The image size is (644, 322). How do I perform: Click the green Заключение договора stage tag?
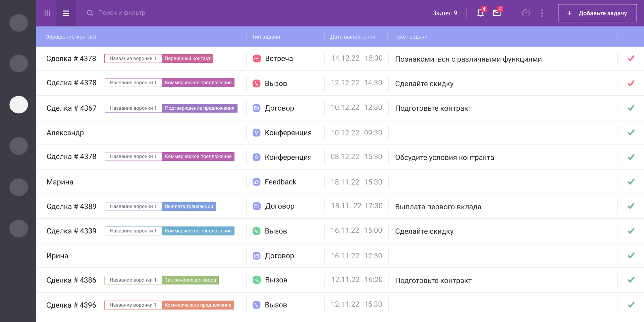[190, 280]
